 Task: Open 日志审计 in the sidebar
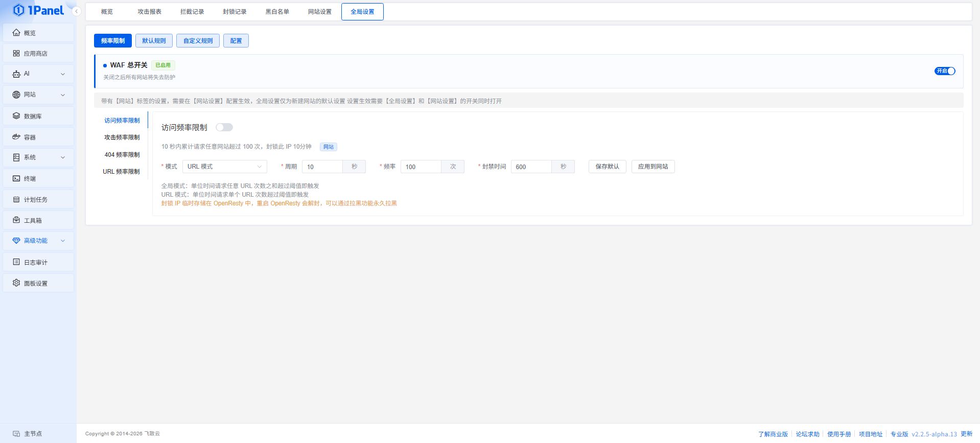coord(38,262)
